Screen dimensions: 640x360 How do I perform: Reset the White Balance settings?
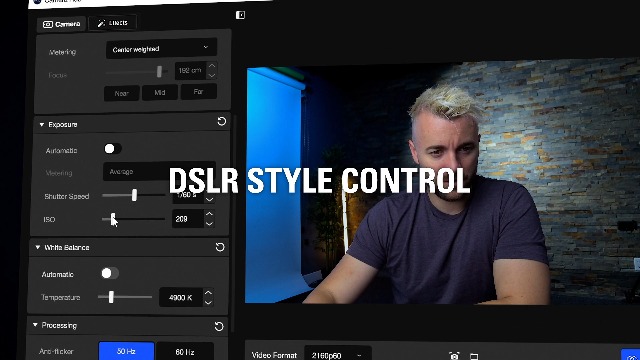(220, 247)
